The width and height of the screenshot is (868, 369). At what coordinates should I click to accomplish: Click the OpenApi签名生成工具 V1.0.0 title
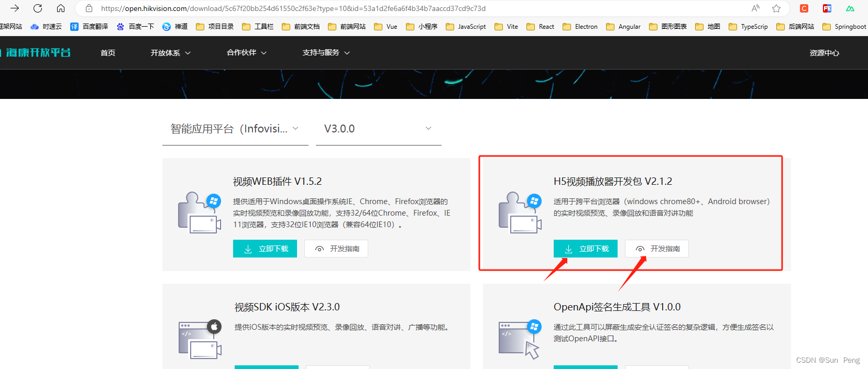point(617,307)
